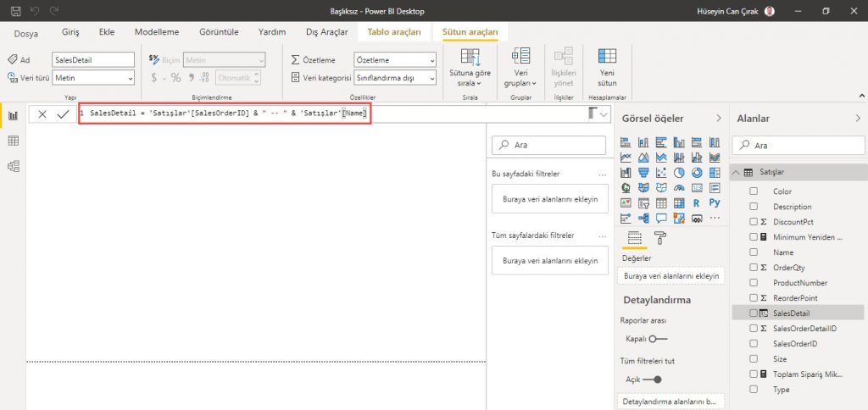Select the matrix visual
The image size is (868, 410).
pyautogui.click(x=679, y=203)
